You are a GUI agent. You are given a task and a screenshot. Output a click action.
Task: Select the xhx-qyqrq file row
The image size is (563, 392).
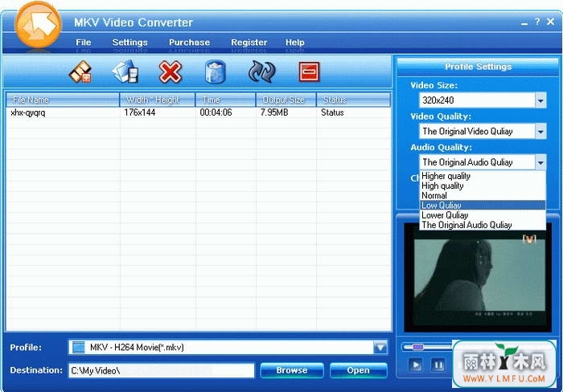click(198, 112)
